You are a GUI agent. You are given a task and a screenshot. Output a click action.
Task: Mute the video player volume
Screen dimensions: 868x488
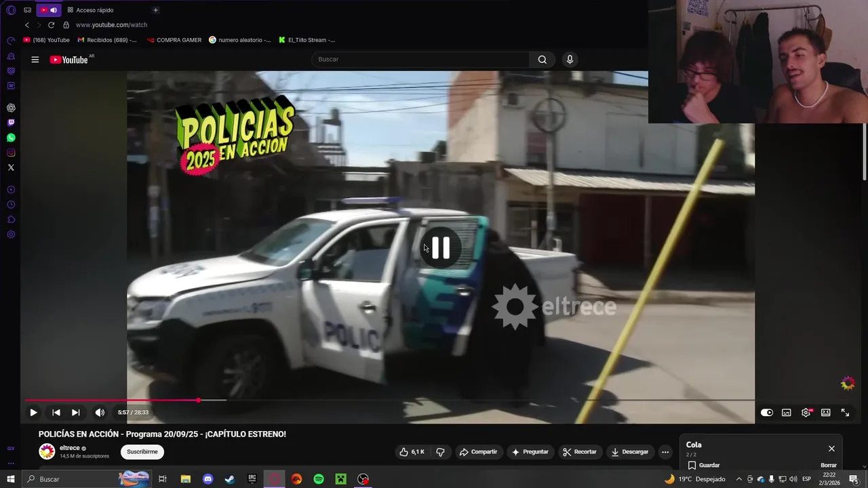click(100, 412)
